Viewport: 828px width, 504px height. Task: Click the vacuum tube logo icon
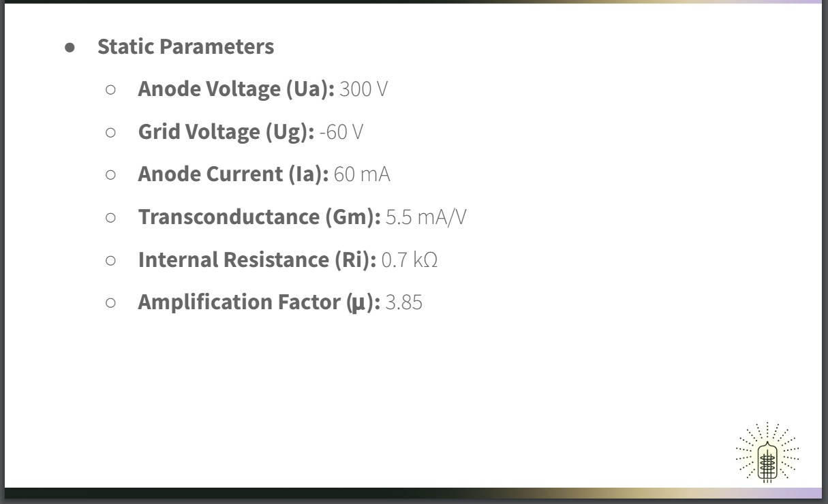click(767, 453)
